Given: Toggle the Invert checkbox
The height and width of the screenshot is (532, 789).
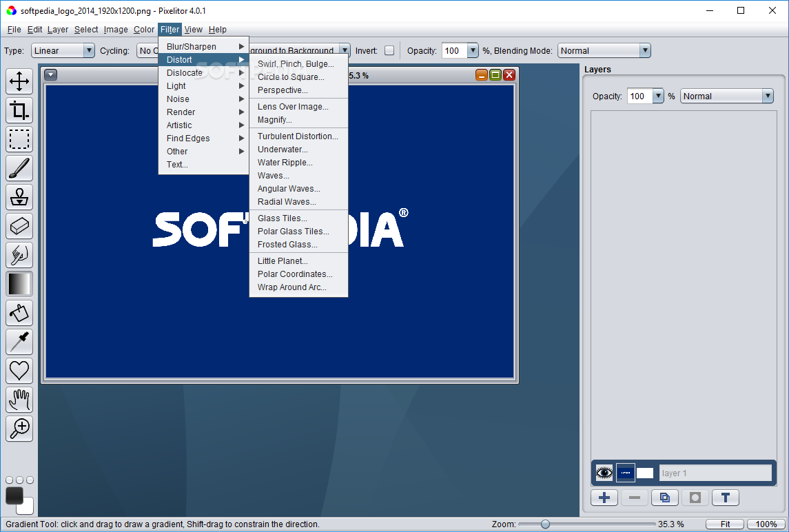Looking at the screenshot, I should tap(389, 50).
